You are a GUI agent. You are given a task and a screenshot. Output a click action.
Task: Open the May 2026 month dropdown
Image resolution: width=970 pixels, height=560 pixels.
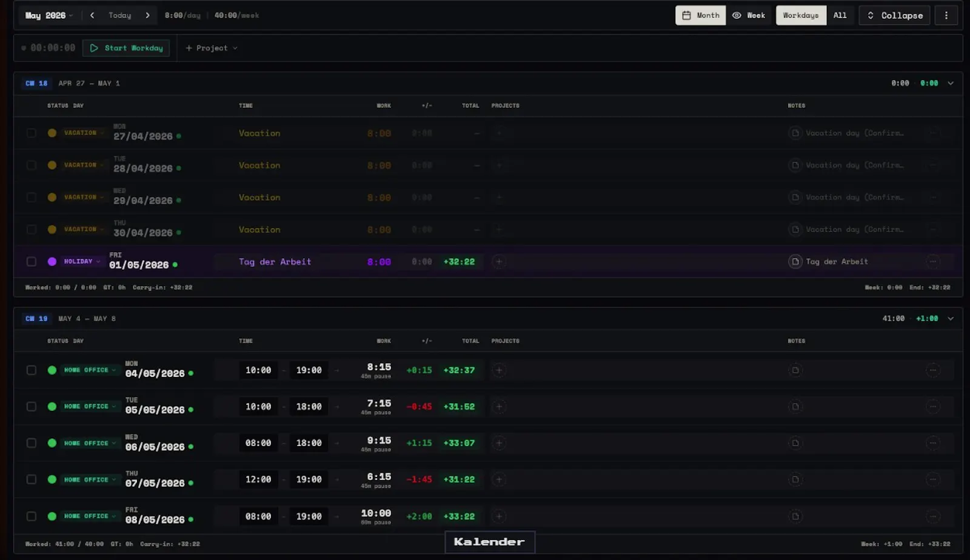coord(49,15)
